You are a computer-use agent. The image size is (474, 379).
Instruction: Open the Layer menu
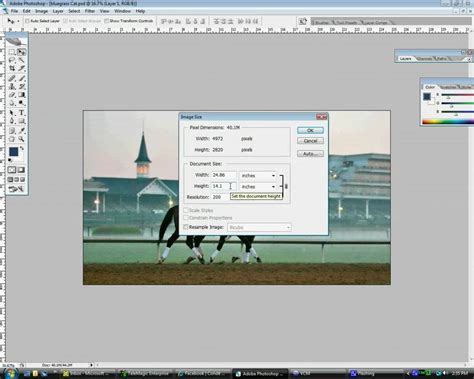[58, 11]
